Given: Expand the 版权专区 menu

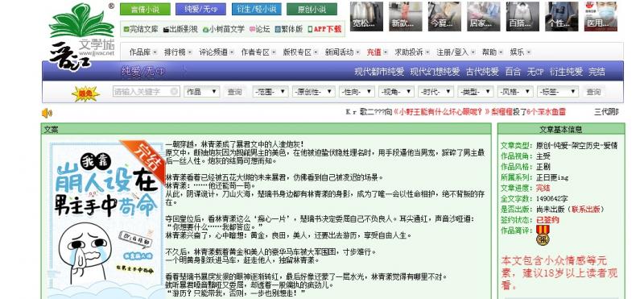Looking at the screenshot, I should click(x=300, y=52).
